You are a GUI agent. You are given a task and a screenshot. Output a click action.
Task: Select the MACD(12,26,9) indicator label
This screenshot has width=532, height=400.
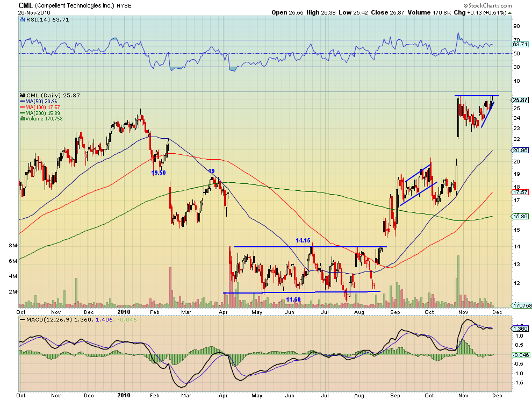(x=49, y=319)
